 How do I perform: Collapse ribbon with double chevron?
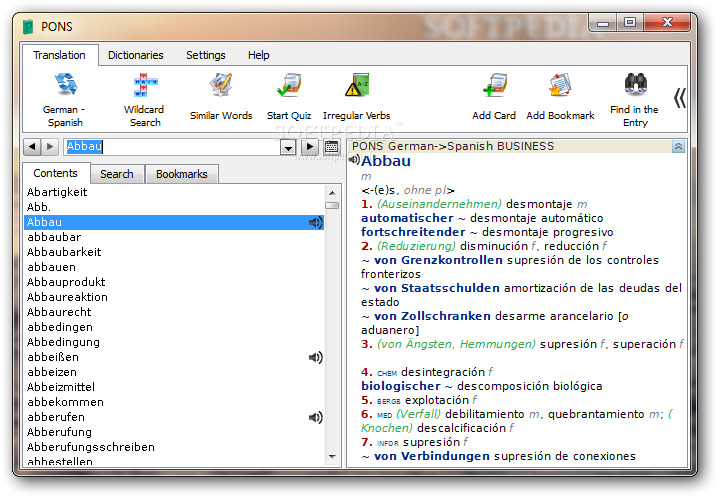point(680,98)
